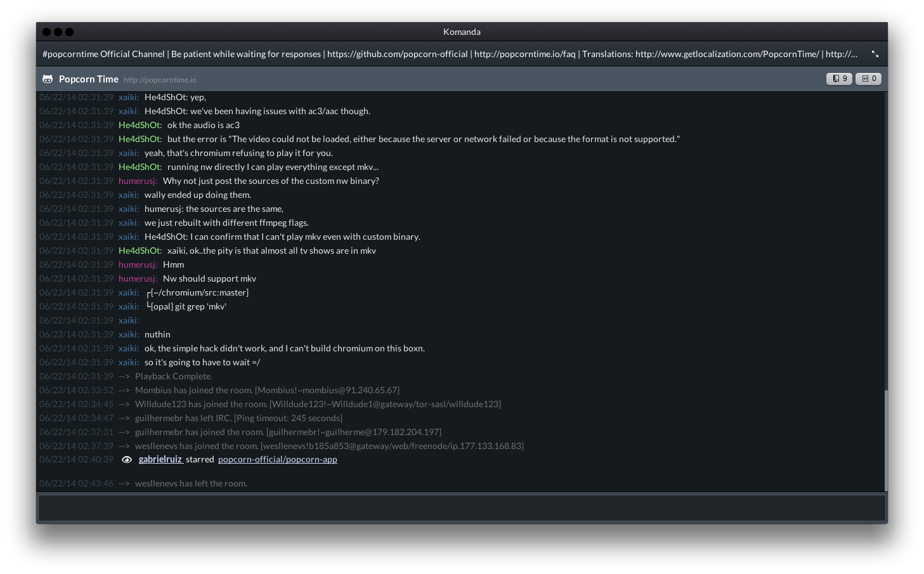Click message 'Nw should support mkv'
Viewport: 924px width, 574px height.
pos(210,278)
